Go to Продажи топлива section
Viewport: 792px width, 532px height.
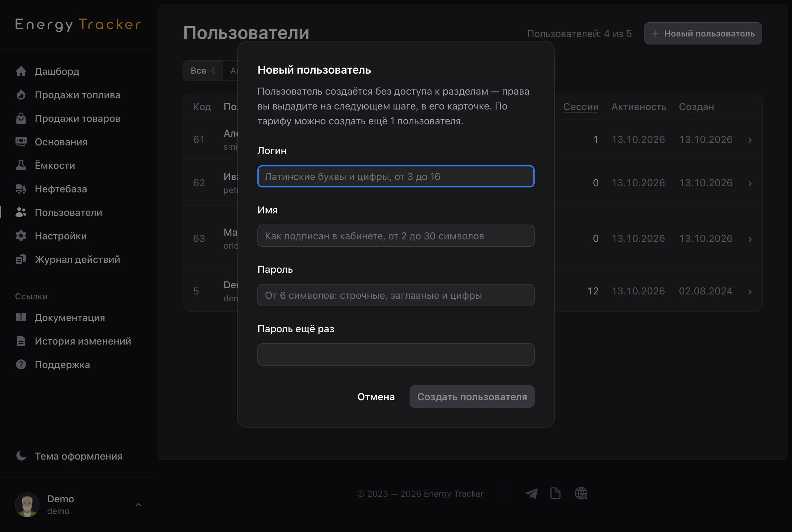click(77, 95)
